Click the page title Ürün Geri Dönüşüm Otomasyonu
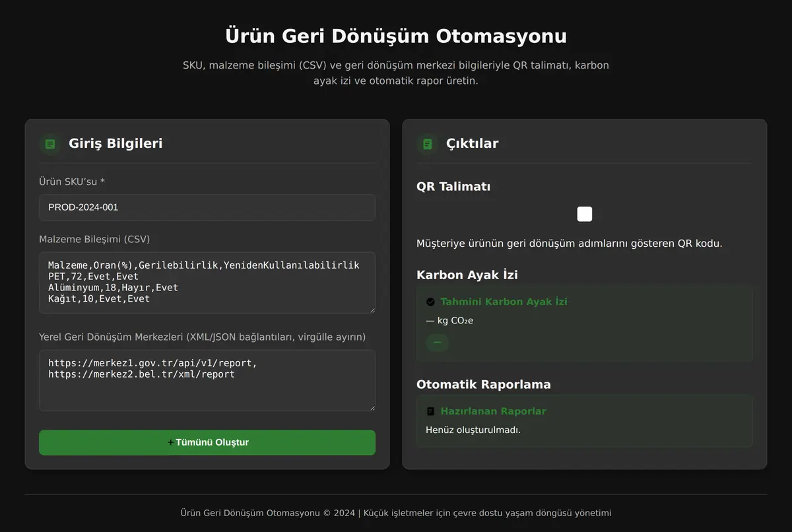The image size is (792, 532). 396,36
